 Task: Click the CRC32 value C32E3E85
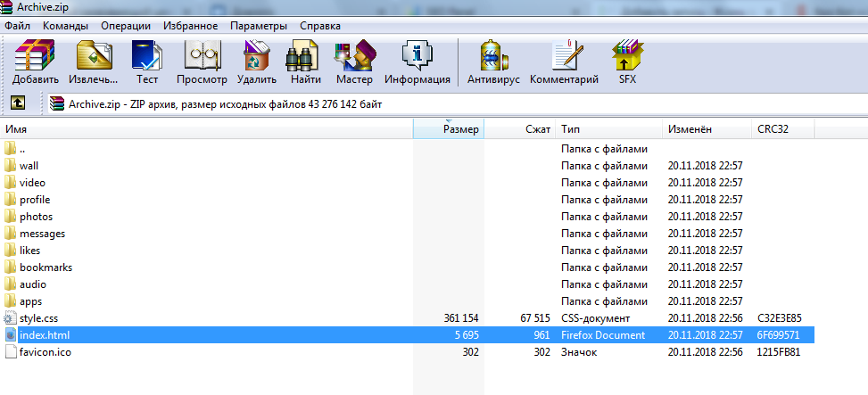(780, 318)
